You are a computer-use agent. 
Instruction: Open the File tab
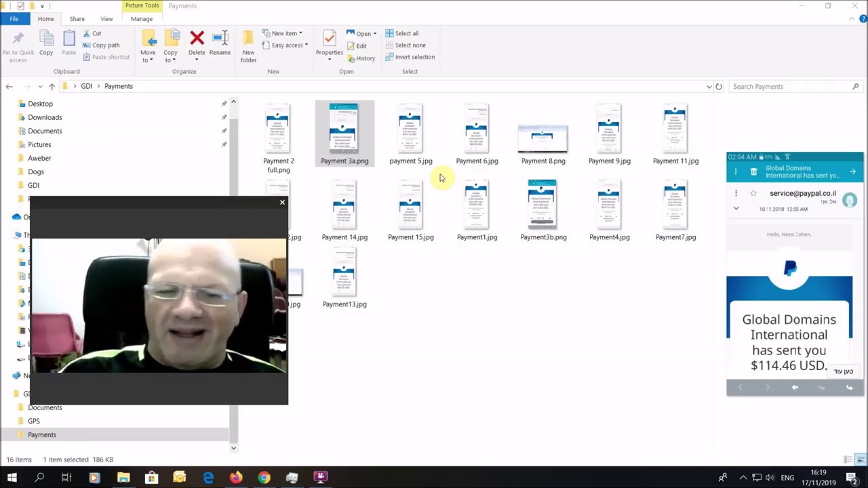(x=14, y=19)
